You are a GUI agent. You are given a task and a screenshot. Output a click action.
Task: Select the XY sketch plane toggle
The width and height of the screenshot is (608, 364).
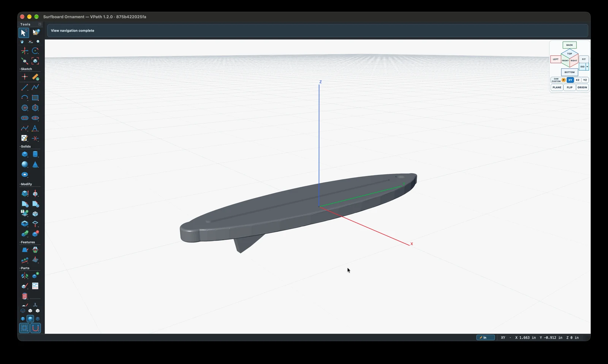click(570, 80)
